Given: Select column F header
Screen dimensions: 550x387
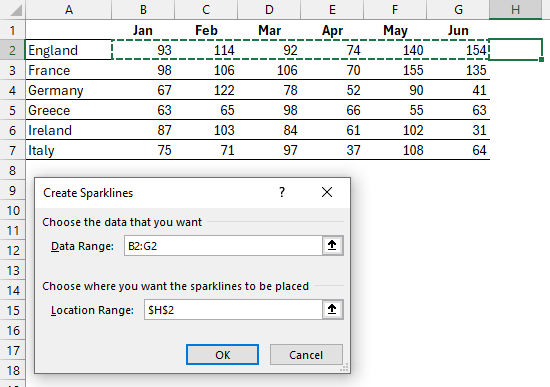Looking at the screenshot, I should tap(395, 10).
